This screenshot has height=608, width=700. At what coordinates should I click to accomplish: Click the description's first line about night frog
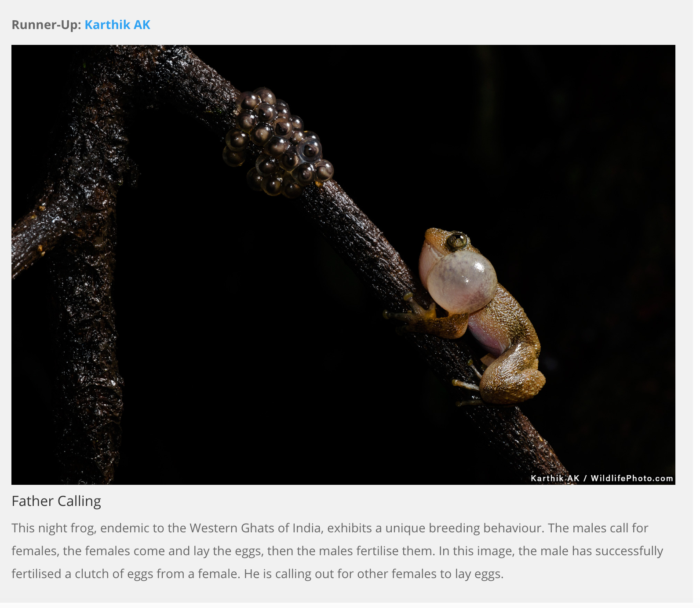pyautogui.click(x=330, y=528)
